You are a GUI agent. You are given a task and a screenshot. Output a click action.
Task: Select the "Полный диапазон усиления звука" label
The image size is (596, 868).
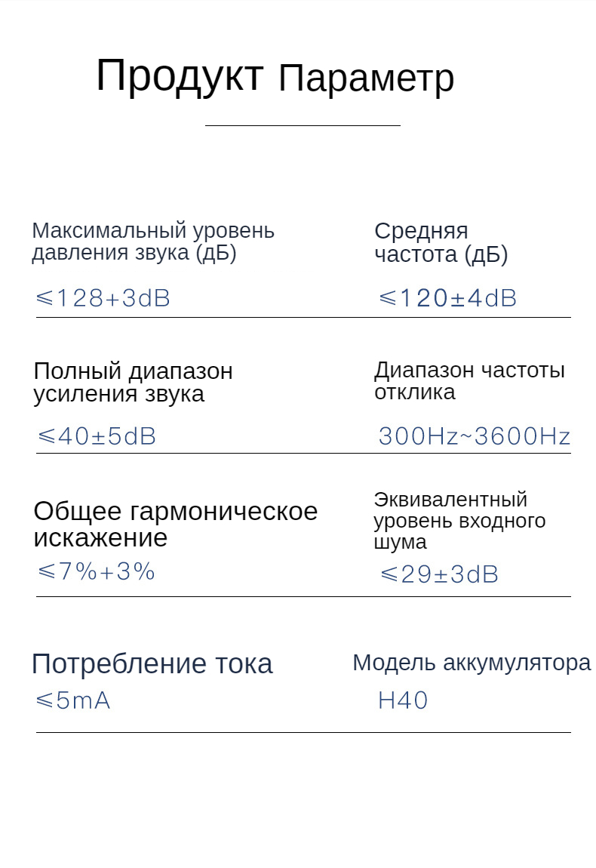pos(134,382)
